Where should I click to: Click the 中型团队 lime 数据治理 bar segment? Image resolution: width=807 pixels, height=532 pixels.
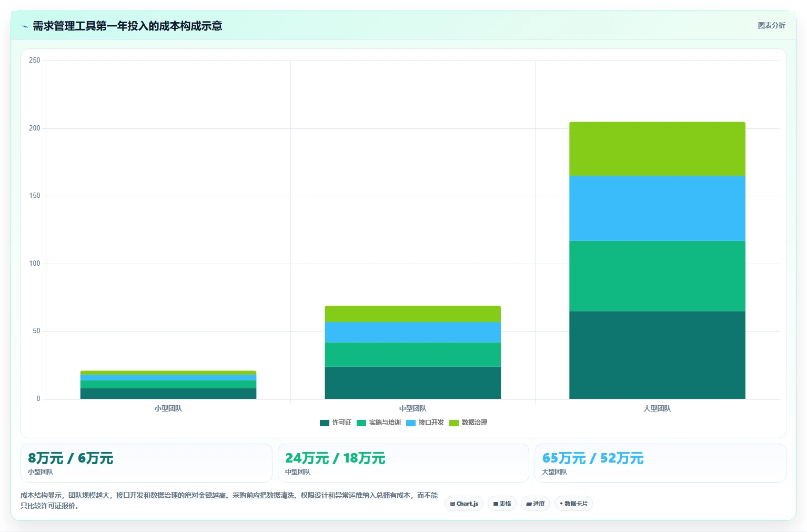pos(412,314)
